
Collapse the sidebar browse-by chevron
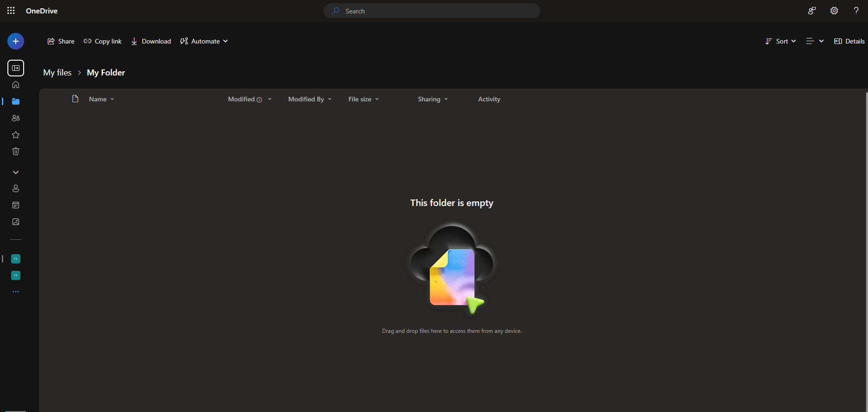[16, 172]
